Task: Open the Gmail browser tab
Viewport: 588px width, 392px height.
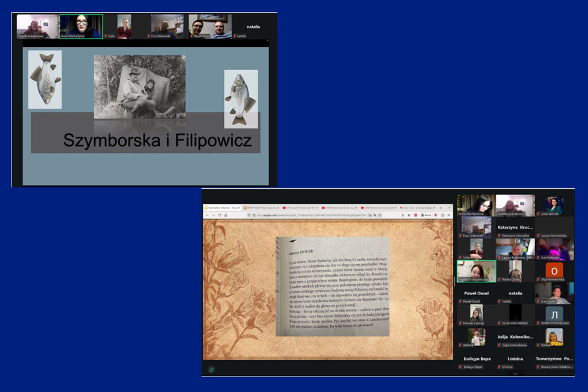Action: point(416,207)
